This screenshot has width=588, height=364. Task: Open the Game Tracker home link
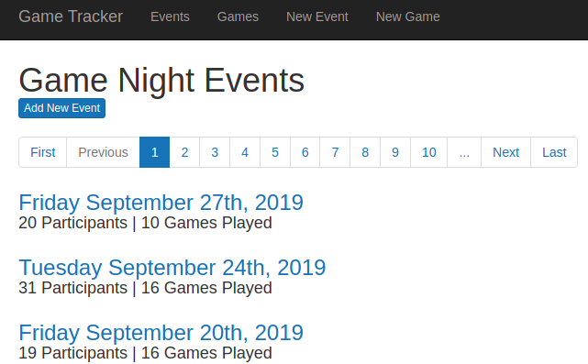(71, 17)
